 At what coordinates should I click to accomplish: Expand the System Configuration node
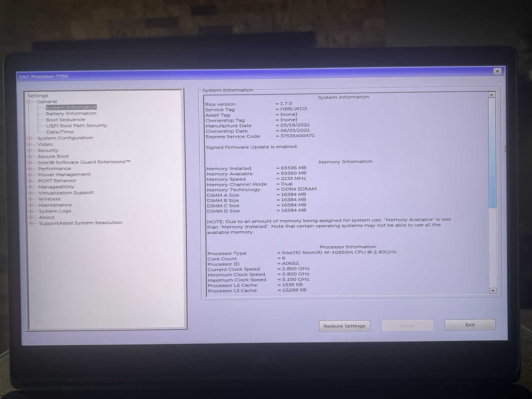point(29,138)
